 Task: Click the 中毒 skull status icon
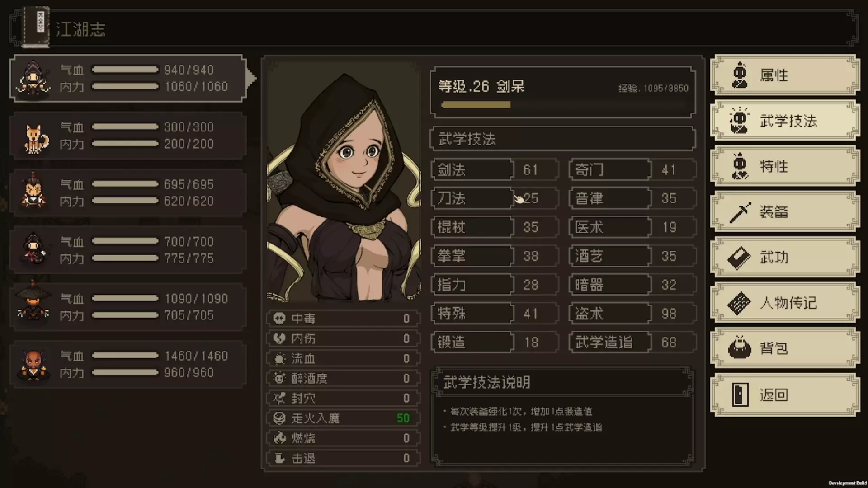pos(279,319)
